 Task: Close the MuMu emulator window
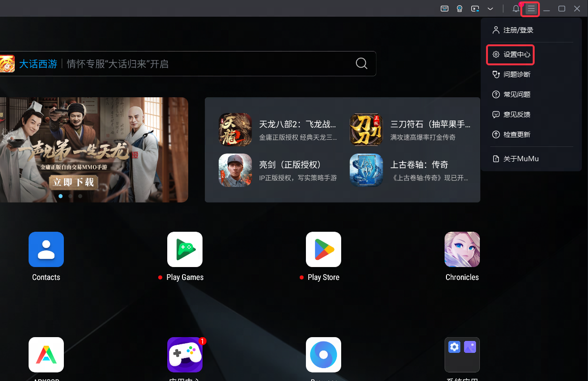click(577, 9)
